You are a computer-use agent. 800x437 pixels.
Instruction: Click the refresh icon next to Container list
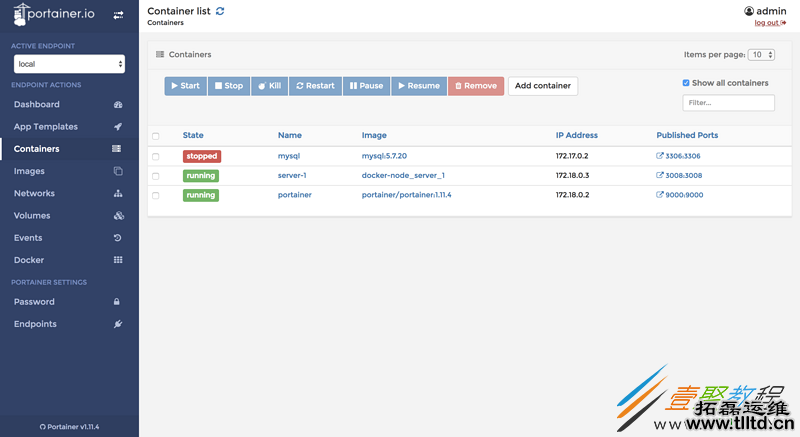point(220,11)
